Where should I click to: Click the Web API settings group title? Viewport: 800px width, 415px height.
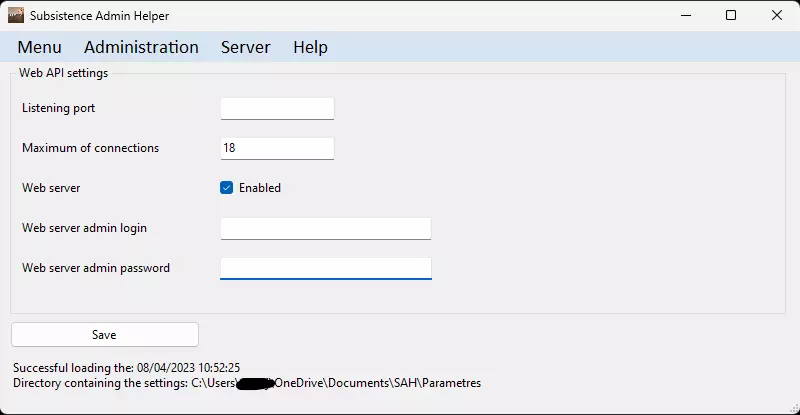coord(63,73)
